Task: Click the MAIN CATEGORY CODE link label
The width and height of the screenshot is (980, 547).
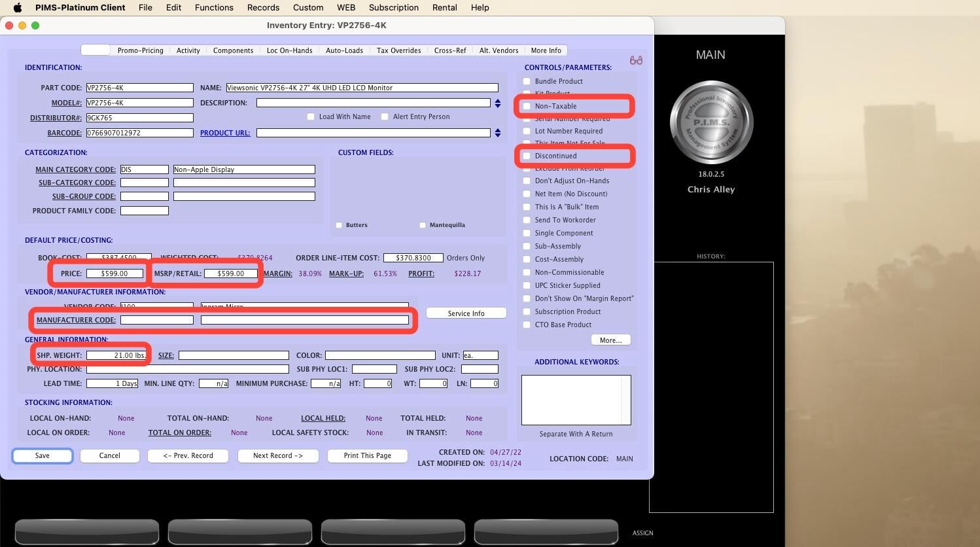Action: coord(75,169)
